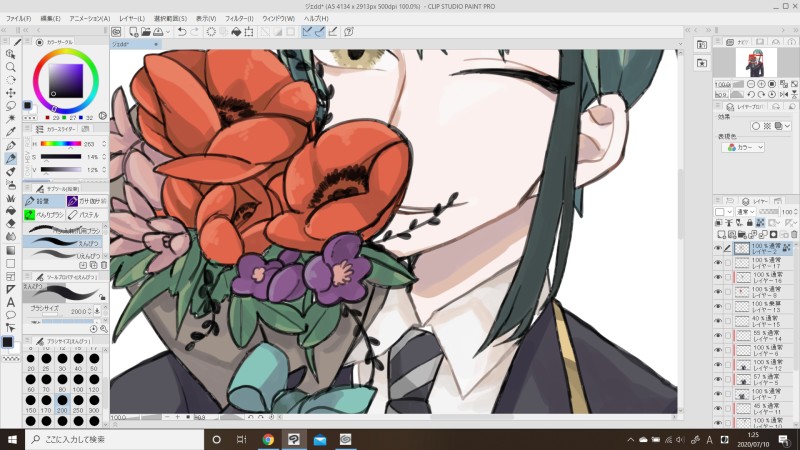
Task: Adjust brush size stepper arrows
Action: coord(90,311)
